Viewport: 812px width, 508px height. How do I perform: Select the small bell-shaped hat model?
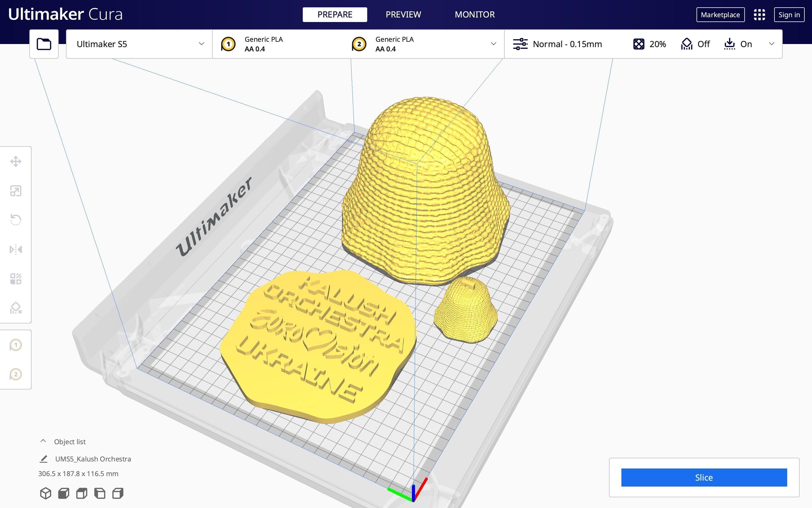466,311
